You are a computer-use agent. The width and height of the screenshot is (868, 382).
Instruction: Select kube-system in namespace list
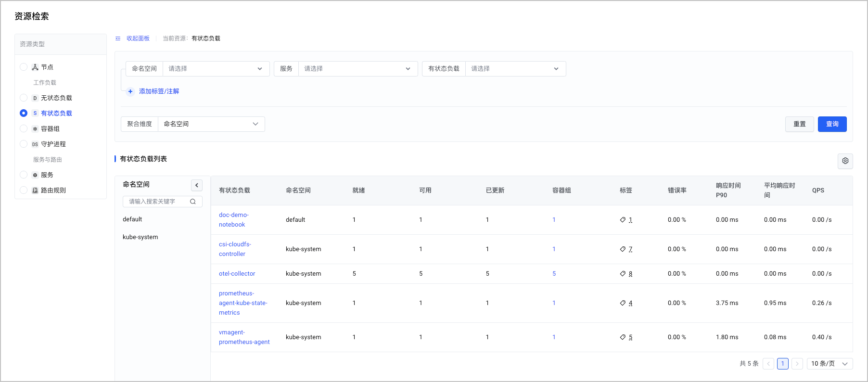[140, 237]
